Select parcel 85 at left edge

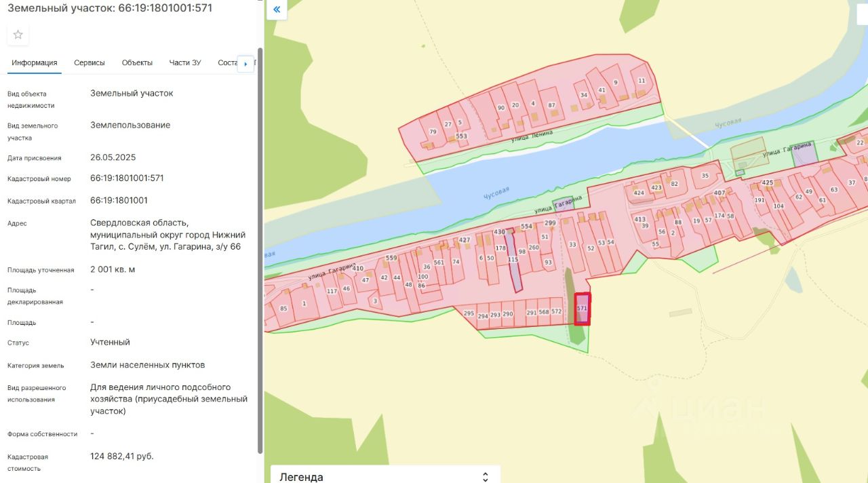283,309
